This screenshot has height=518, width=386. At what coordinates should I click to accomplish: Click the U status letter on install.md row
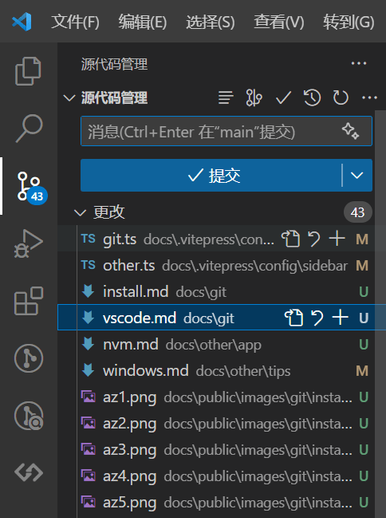pyautogui.click(x=364, y=292)
